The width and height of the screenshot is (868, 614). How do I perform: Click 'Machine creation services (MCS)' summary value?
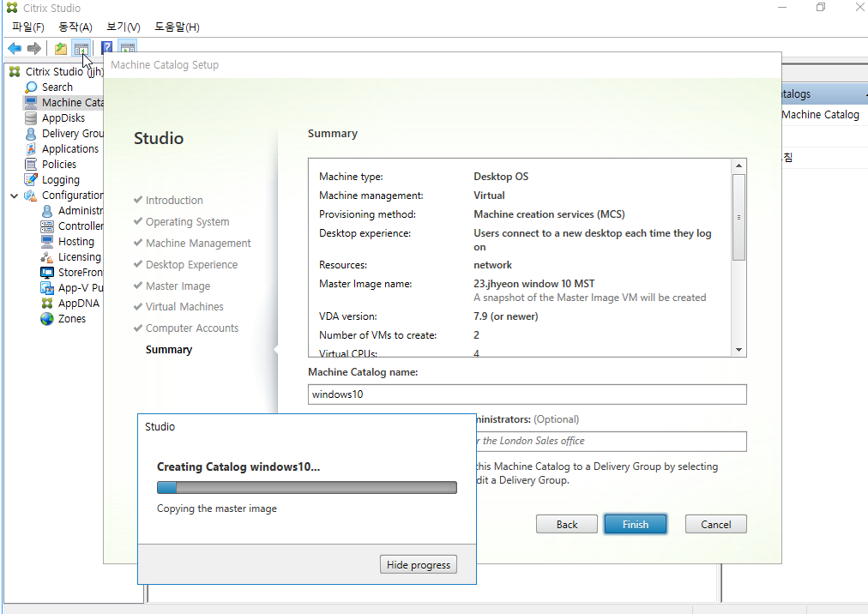click(x=549, y=214)
